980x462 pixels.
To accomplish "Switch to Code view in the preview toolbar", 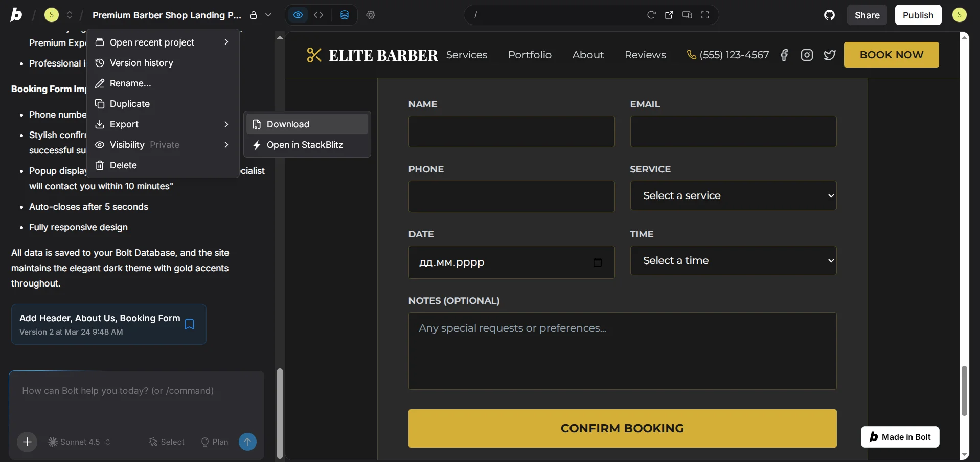I will coord(318,15).
